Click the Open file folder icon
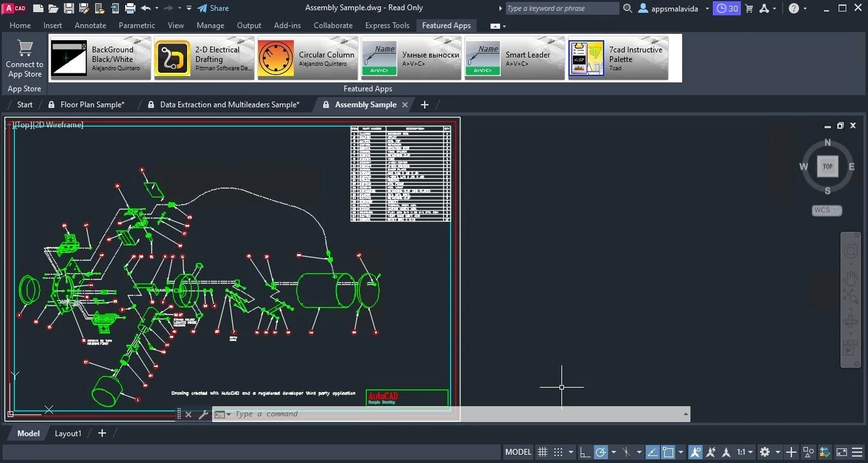The width and height of the screenshot is (868, 463). point(54,8)
